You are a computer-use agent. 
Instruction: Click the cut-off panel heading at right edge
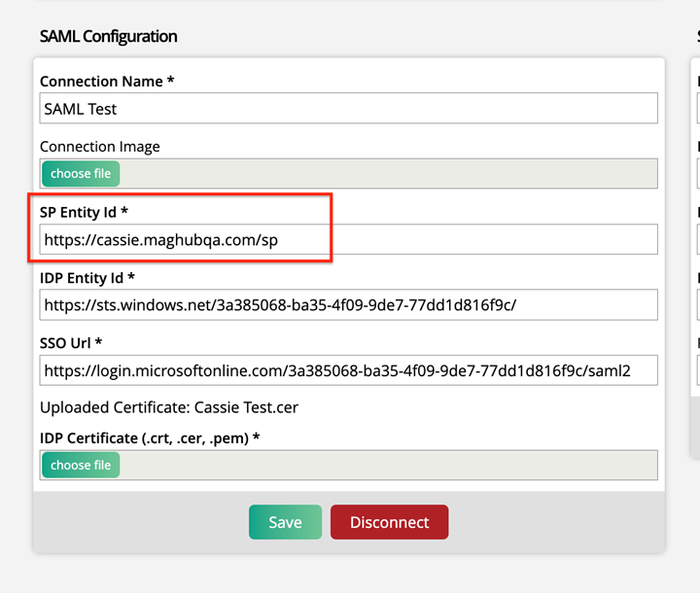pyautogui.click(x=697, y=36)
